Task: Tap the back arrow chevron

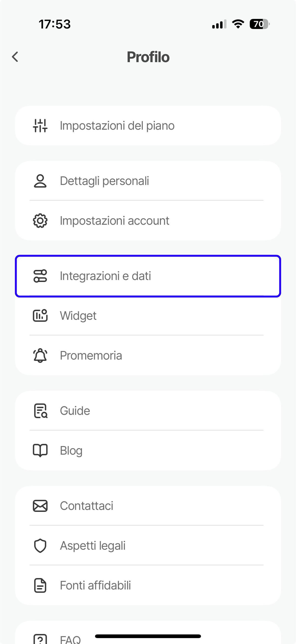Action: 15,57
